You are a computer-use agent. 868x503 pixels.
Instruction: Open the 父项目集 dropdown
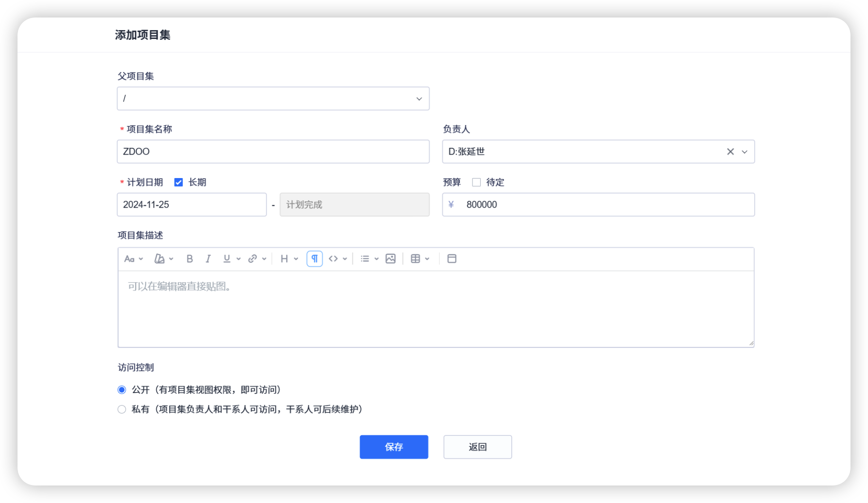pyautogui.click(x=273, y=99)
